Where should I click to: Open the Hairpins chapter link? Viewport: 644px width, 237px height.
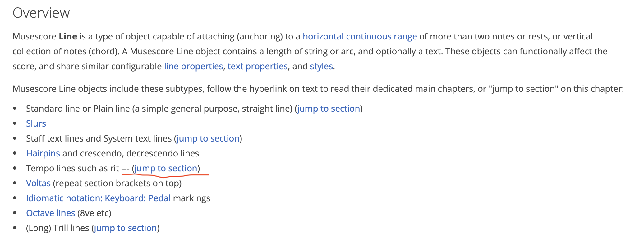(43, 154)
